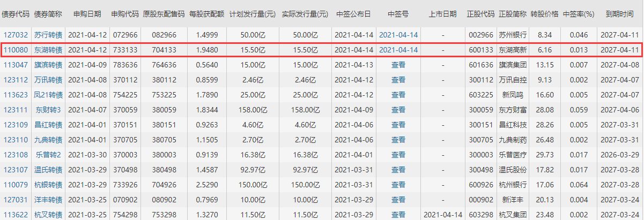Click the 申购代码 column header
644x220 pixels.
(x=124, y=14)
